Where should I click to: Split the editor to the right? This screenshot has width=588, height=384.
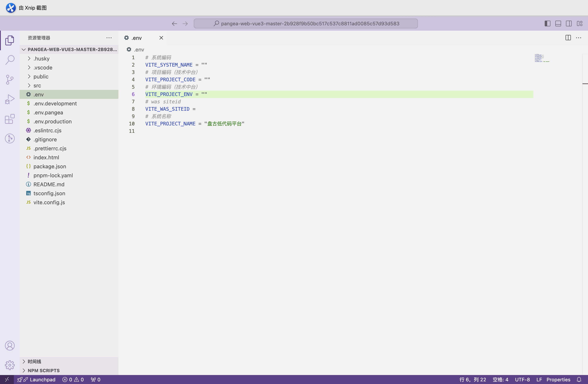click(x=568, y=38)
